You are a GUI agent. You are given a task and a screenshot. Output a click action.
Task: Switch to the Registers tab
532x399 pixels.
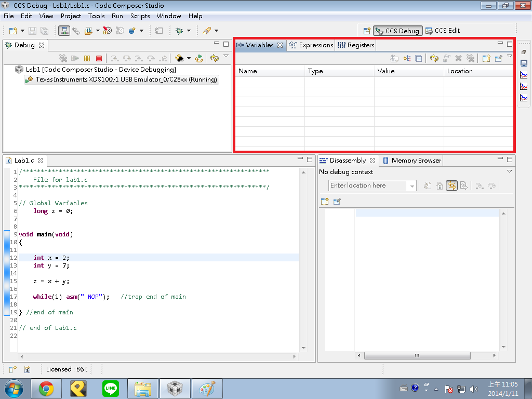(x=356, y=45)
